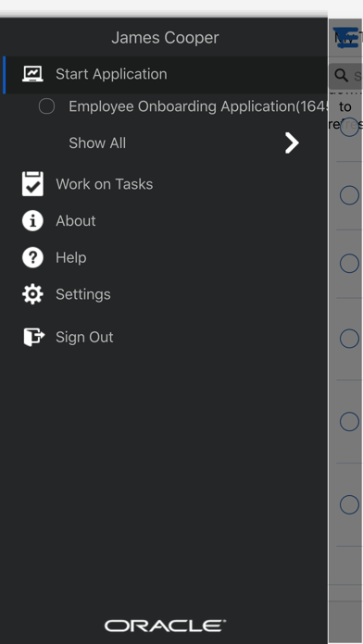Click the Help question mark icon
The height and width of the screenshot is (644, 363).
coord(32,257)
